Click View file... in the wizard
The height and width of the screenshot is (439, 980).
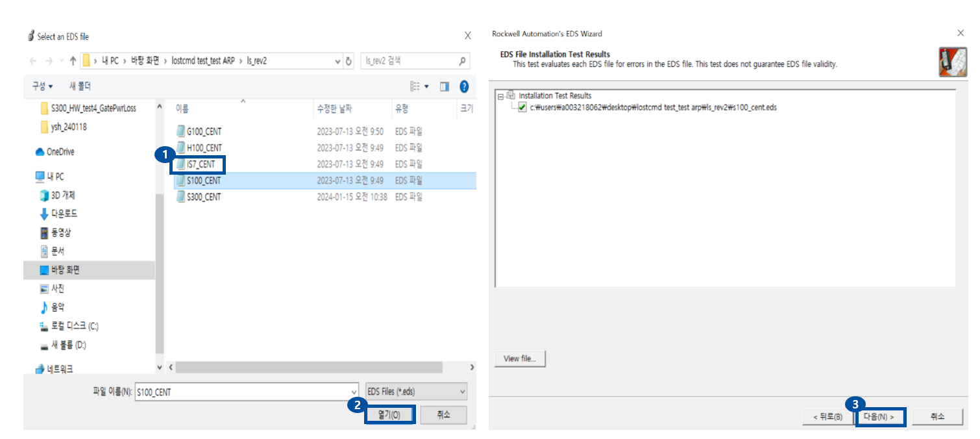[x=520, y=358]
